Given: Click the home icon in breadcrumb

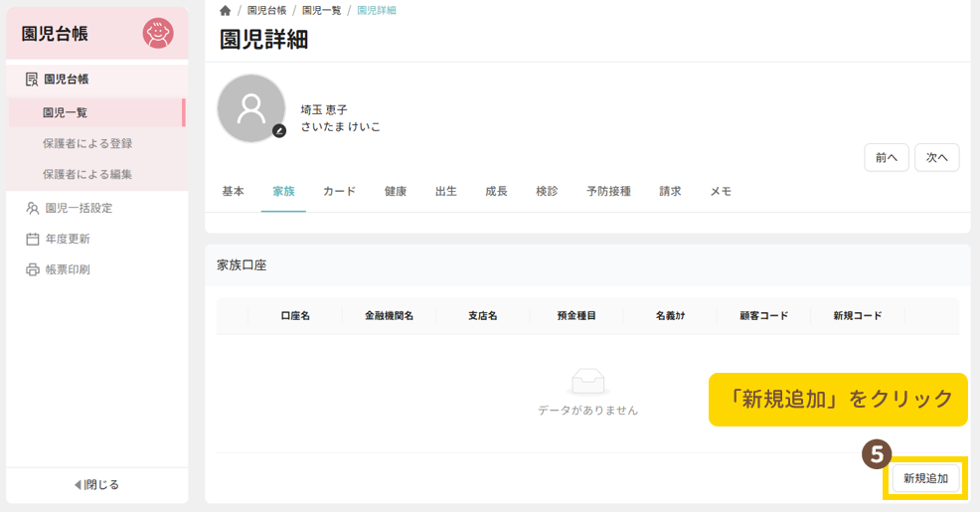Looking at the screenshot, I should [x=226, y=10].
